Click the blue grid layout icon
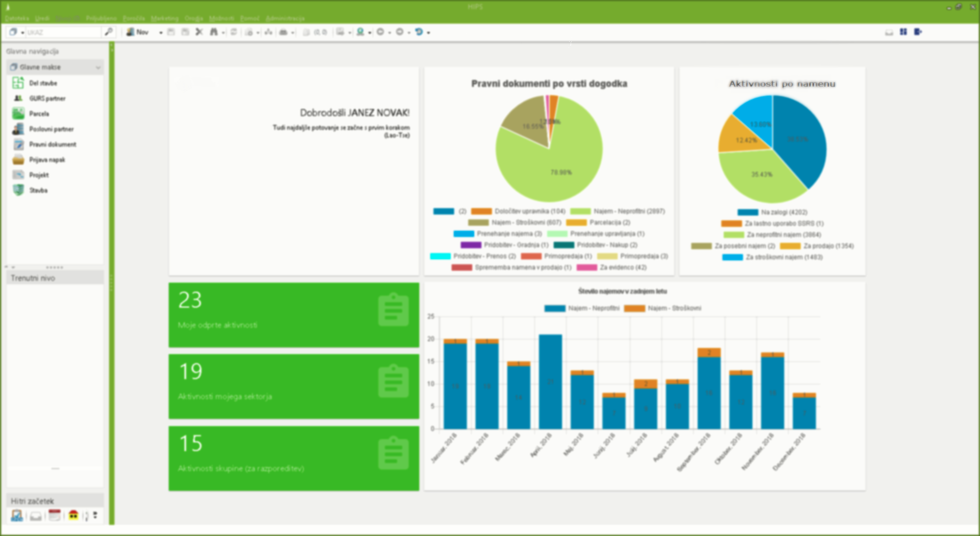 (903, 32)
